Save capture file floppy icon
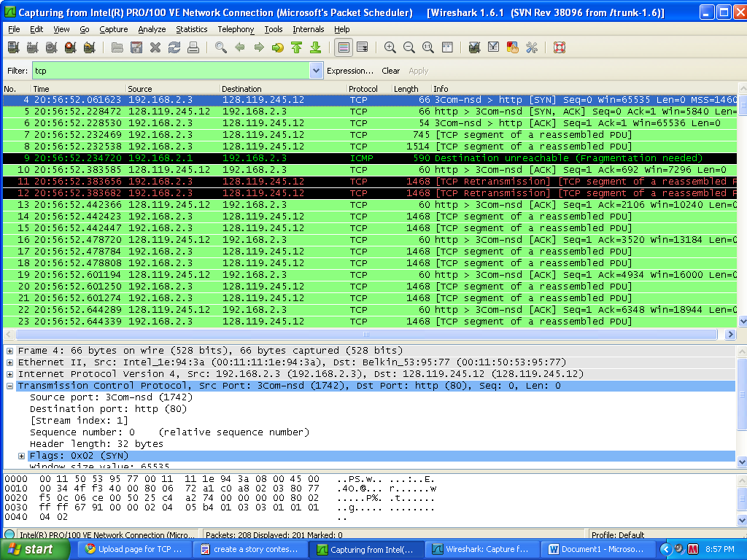 (x=136, y=47)
